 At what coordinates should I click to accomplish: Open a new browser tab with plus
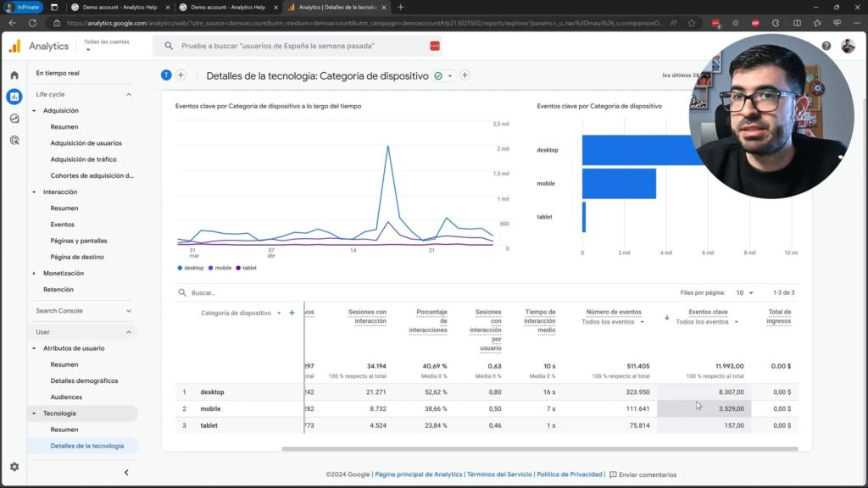coord(401,7)
